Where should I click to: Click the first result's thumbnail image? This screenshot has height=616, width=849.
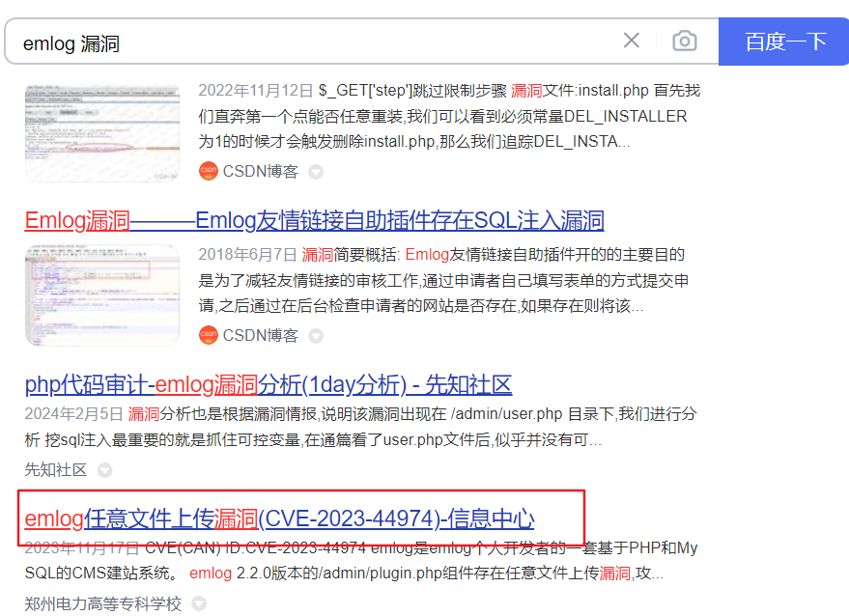102,132
